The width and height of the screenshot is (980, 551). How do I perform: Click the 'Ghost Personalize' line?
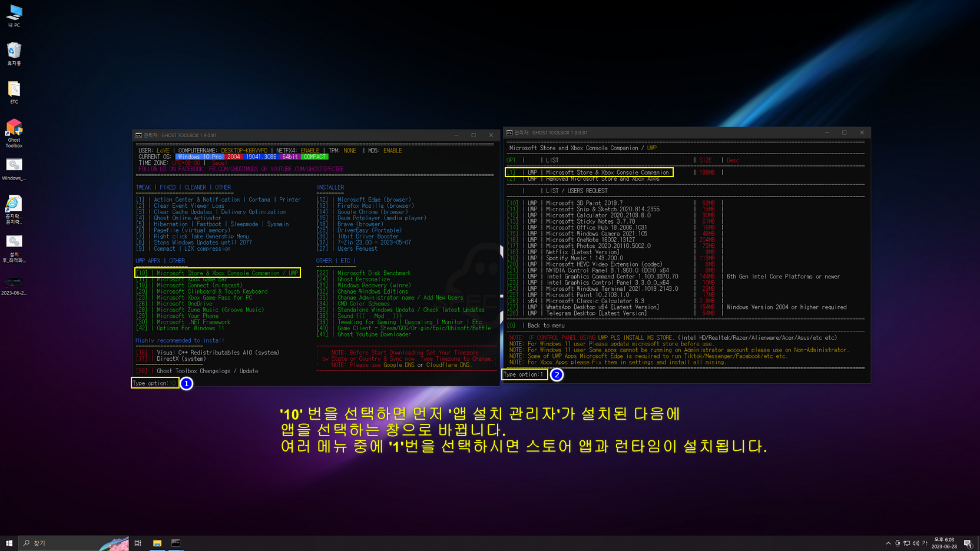[x=353, y=279]
